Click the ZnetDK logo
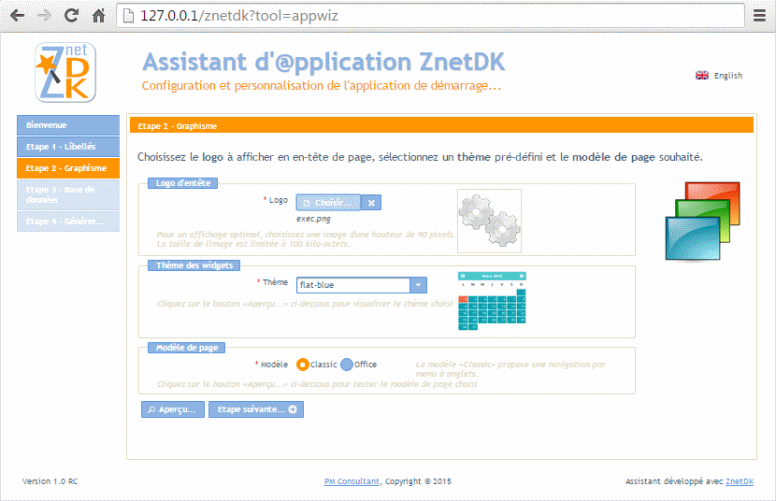Screen dimensions: 776x501 click(x=65, y=72)
